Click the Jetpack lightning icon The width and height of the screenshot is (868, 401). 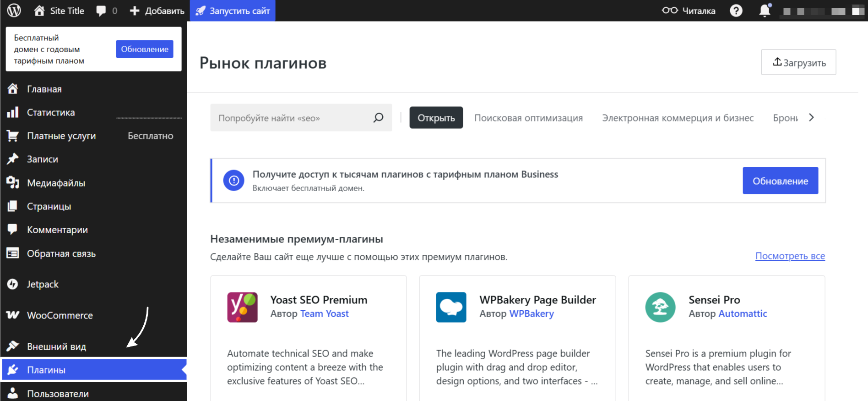point(13,284)
